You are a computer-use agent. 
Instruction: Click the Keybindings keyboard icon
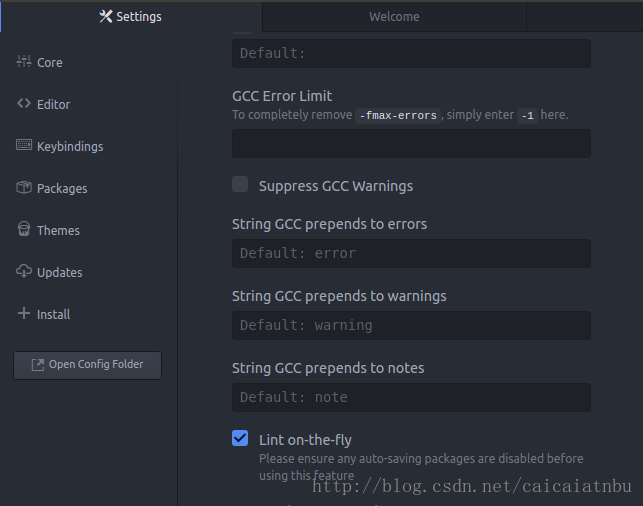pos(24,146)
